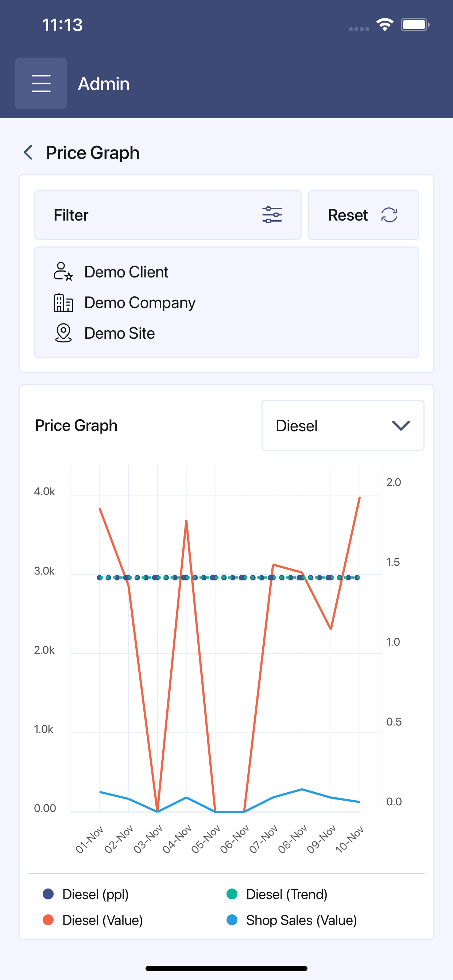Tap the 1.5 right axis value

(393, 562)
